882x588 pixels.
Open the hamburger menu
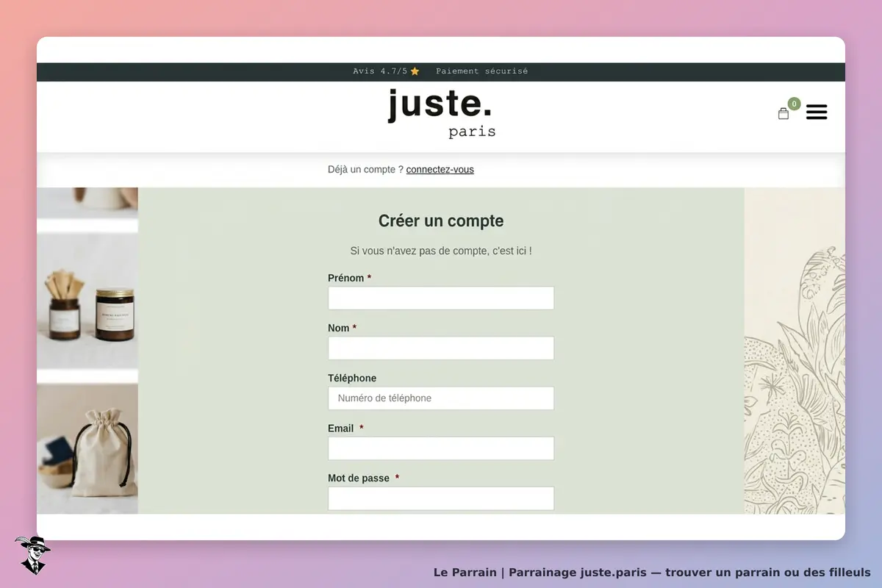pos(817,112)
